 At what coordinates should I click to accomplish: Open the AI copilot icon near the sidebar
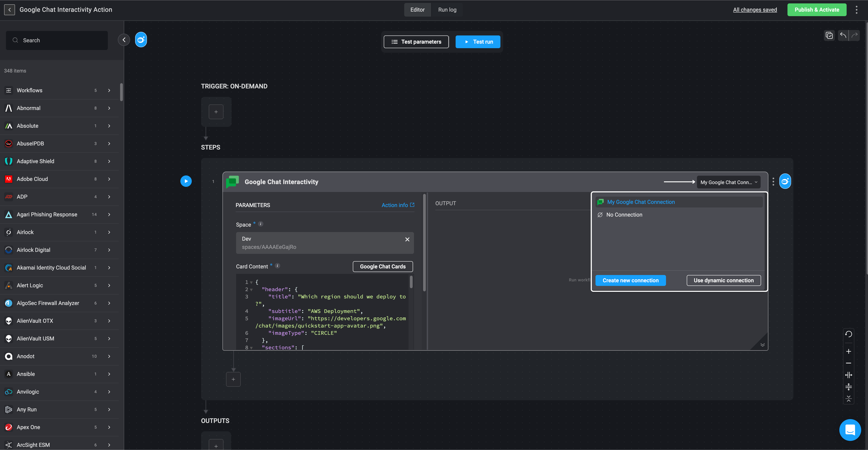[141, 40]
